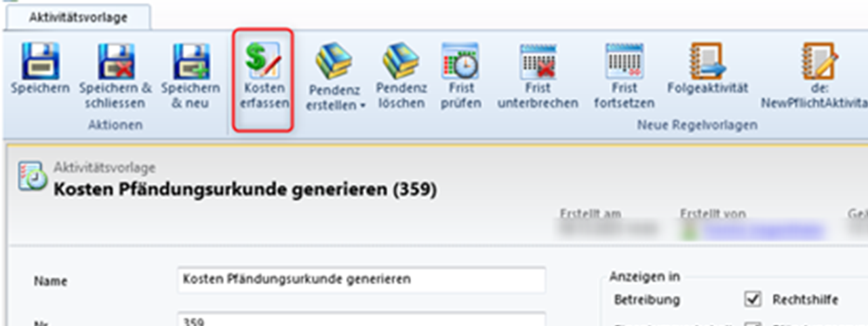Click the Anzeigen in group label

coord(644,276)
